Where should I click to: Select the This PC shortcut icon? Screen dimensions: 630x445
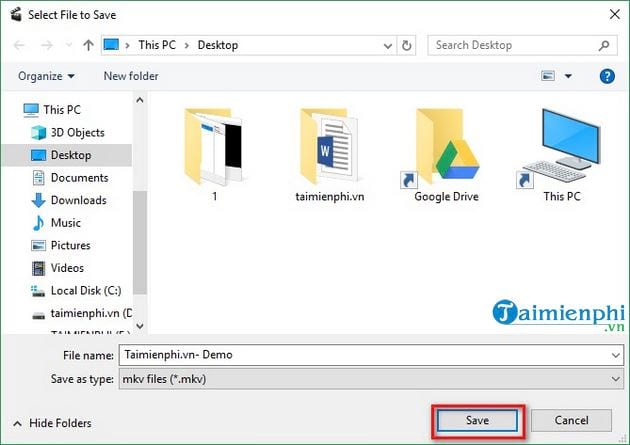[562, 155]
